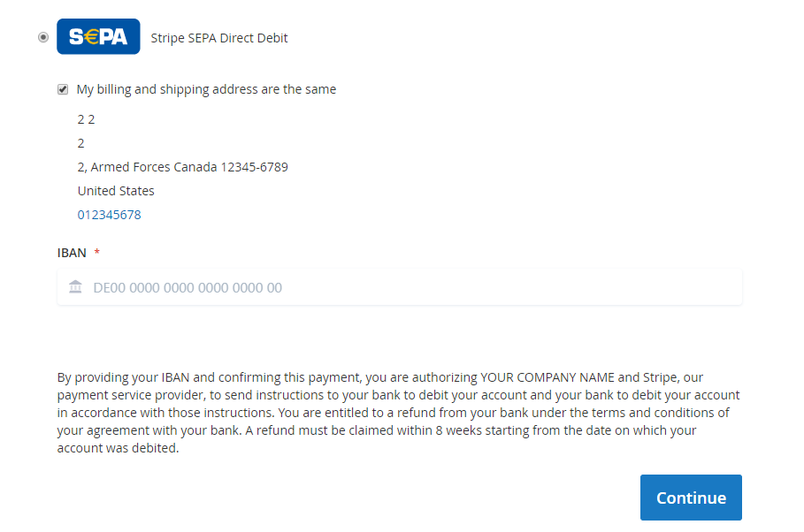Click the red required asterisk beside IBAN
Screen dimensions: 804x532
(x=97, y=253)
